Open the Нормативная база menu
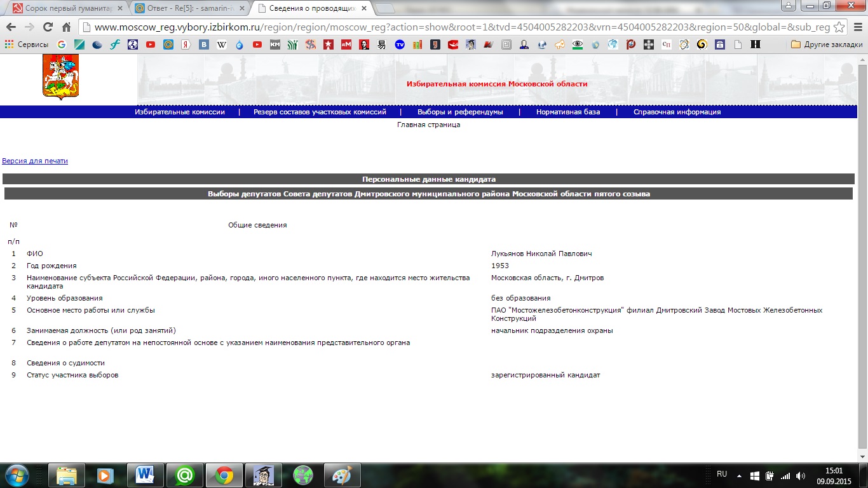This screenshot has height=488, width=868. (x=568, y=112)
